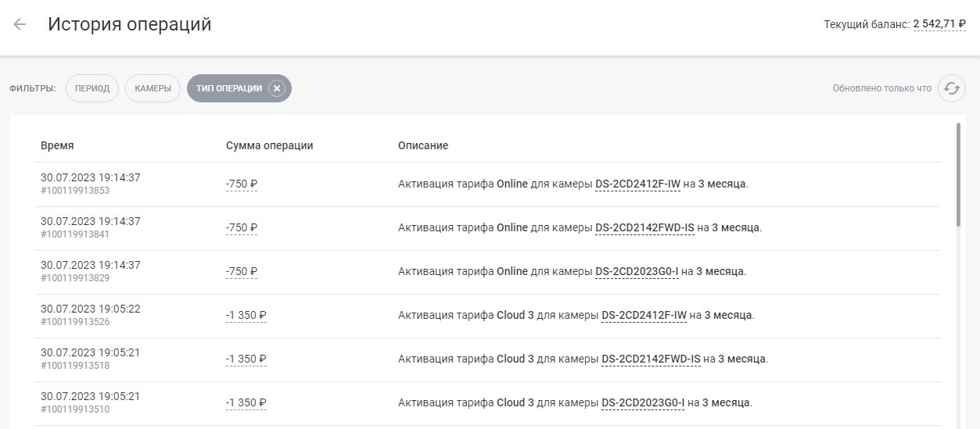Screen dimensions: 980x429
Task: Click the back arrow icon
Action: click(x=20, y=24)
